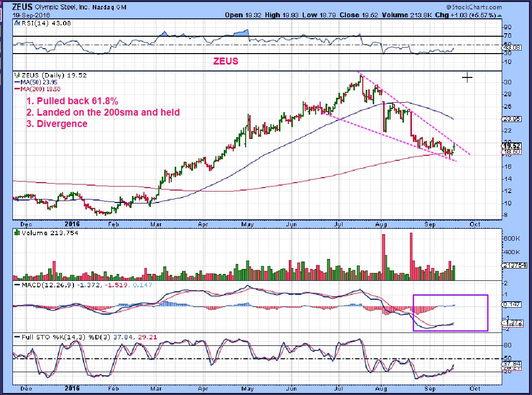
Task: Click the MA(50) 23.95 legend entry
Action: click(x=36, y=82)
